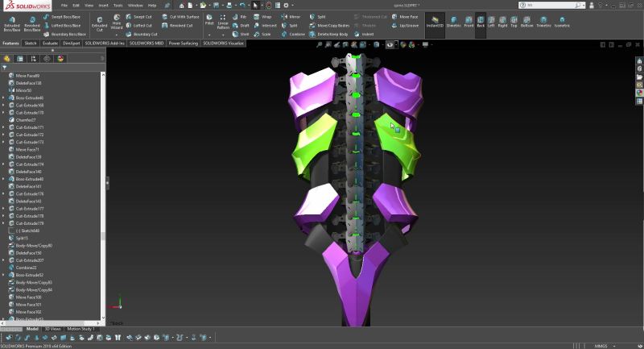Screen dimensions: 644x349
Task: Click the Lip/Groove tool
Action: [x=405, y=26]
